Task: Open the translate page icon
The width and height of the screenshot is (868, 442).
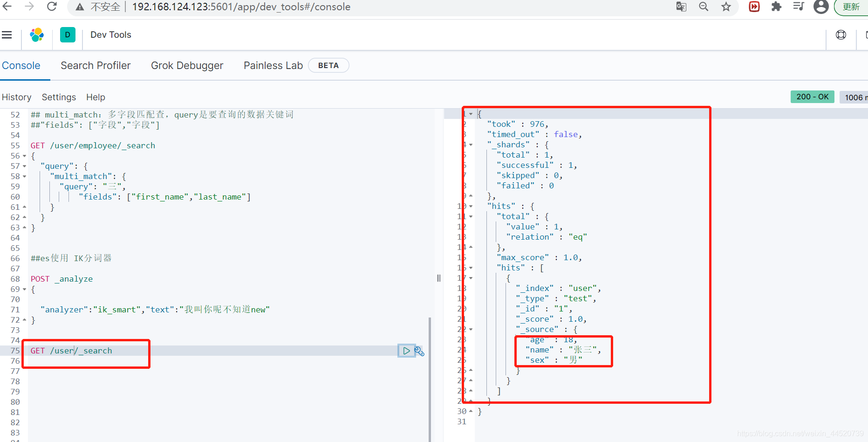Action: 681,7
